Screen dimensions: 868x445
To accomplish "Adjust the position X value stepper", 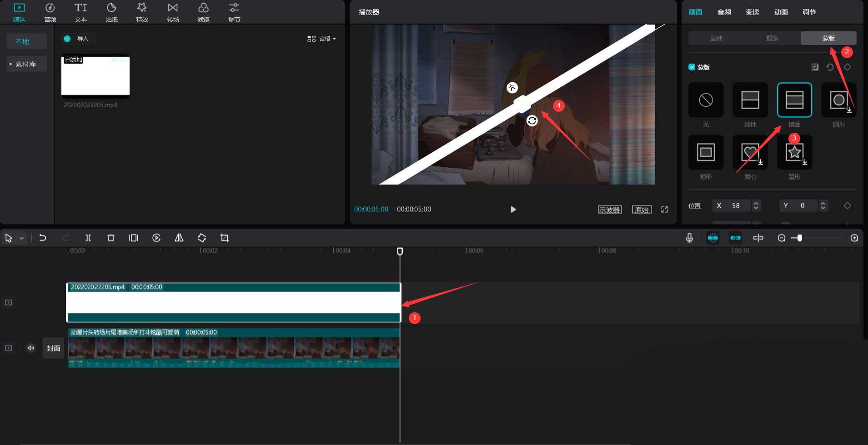I will point(756,205).
